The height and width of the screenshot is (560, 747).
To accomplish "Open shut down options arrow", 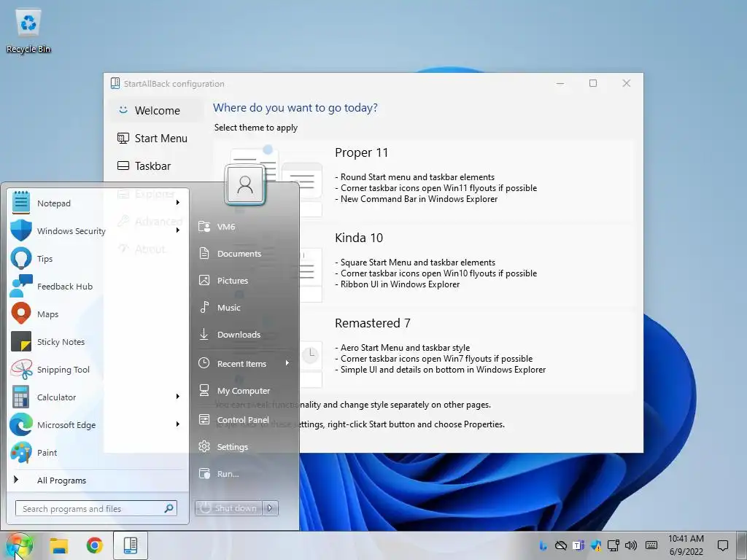I will [270, 508].
